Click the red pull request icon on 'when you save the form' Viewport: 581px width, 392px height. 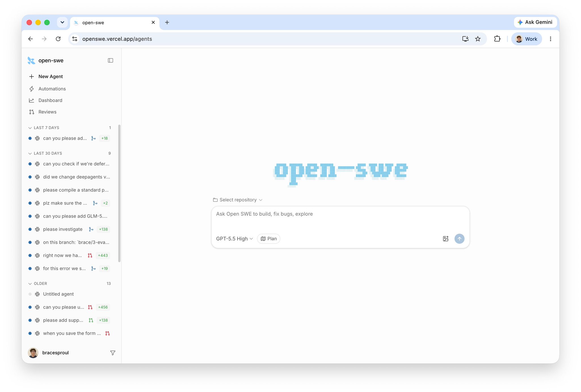tap(108, 333)
